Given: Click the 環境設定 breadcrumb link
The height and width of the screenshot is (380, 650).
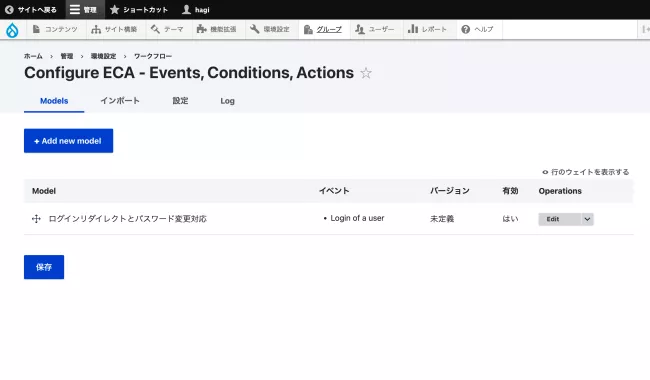Looking at the screenshot, I should coord(103,56).
